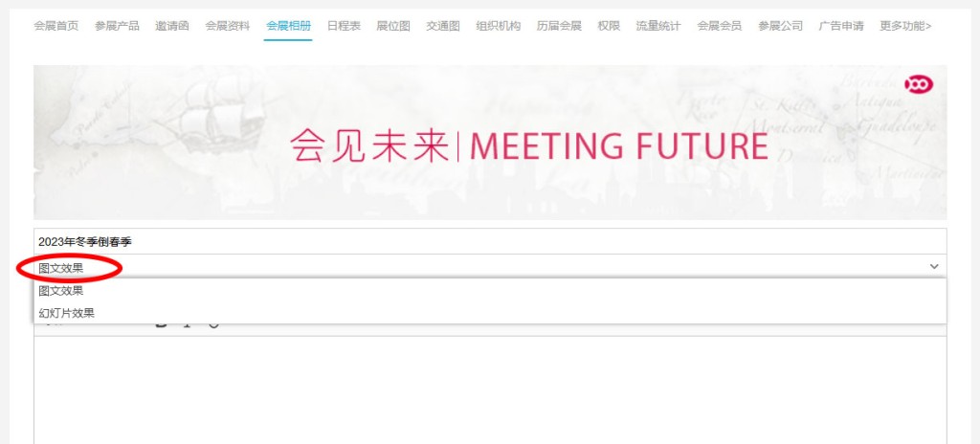Switch to the 参展产品 tab
The image size is (980, 444).
[117, 26]
